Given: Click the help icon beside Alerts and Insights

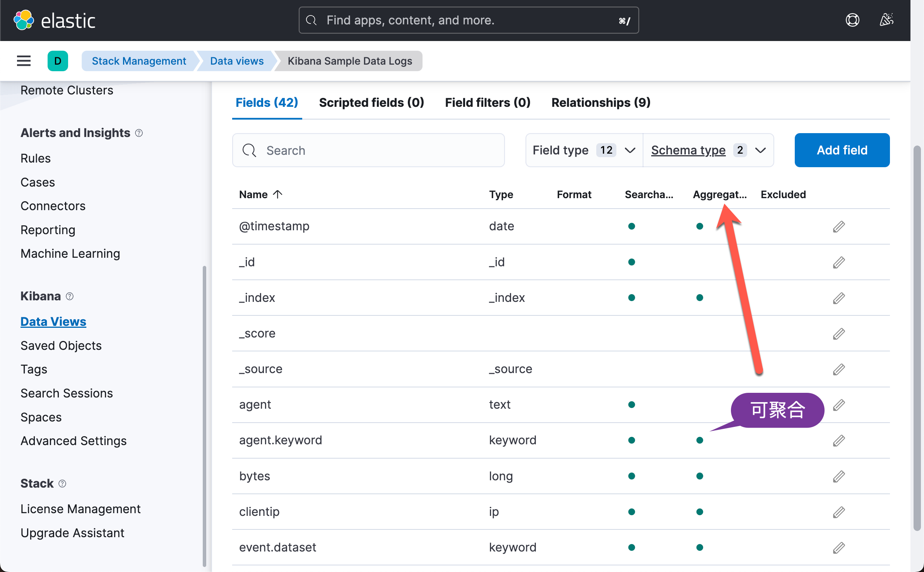Looking at the screenshot, I should click(x=139, y=133).
